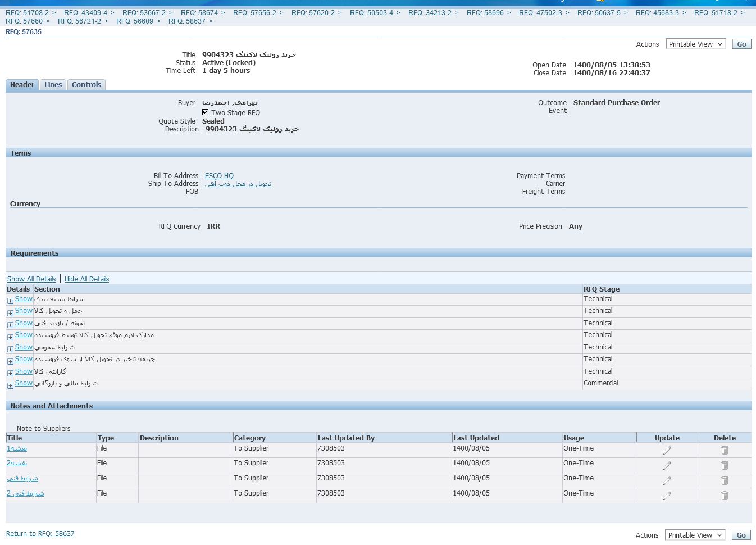Switch to the Lines tab

tap(53, 85)
